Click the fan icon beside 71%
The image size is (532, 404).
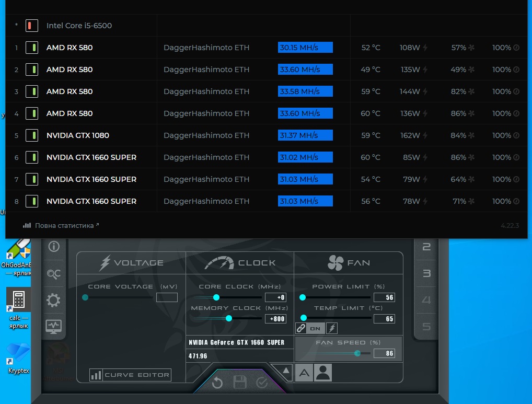click(x=471, y=201)
